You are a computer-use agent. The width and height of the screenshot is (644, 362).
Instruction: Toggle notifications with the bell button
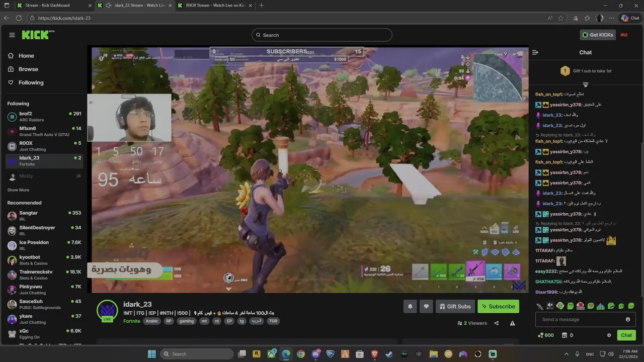(x=410, y=306)
